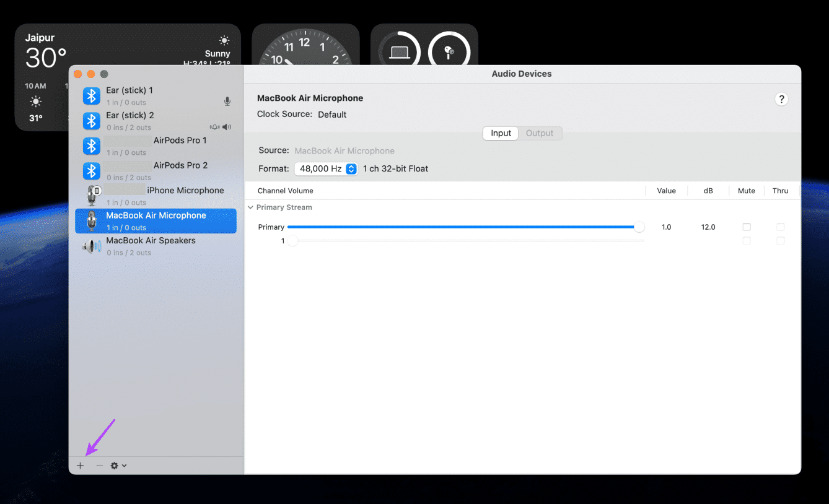Click Jaipur in the weather widget
Screen dimensions: 829x504
(x=40, y=38)
